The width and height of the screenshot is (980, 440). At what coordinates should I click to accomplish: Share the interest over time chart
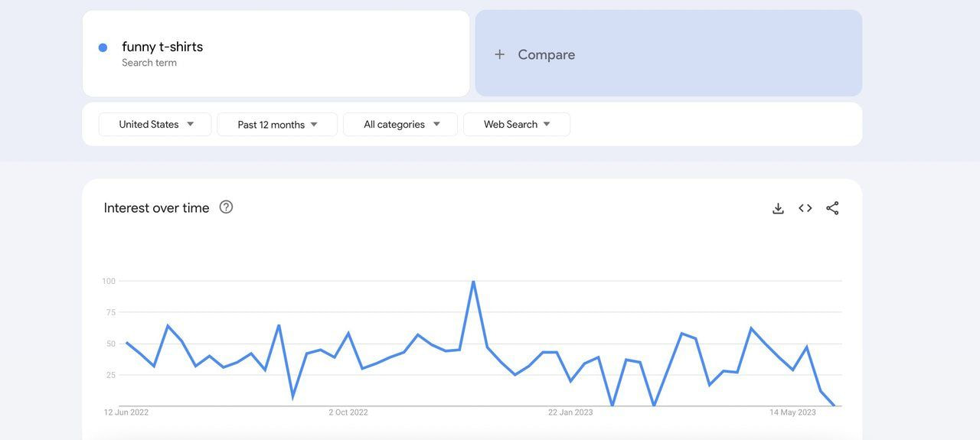click(x=832, y=208)
